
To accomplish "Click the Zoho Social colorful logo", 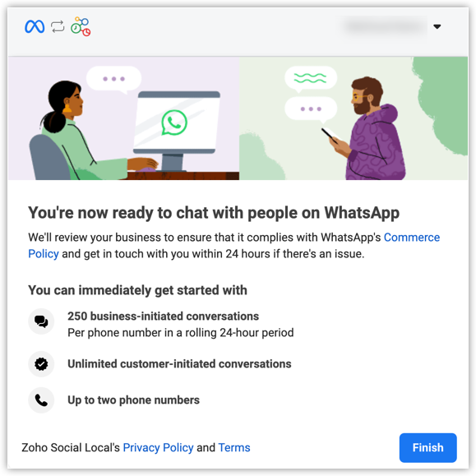I will [x=81, y=26].
